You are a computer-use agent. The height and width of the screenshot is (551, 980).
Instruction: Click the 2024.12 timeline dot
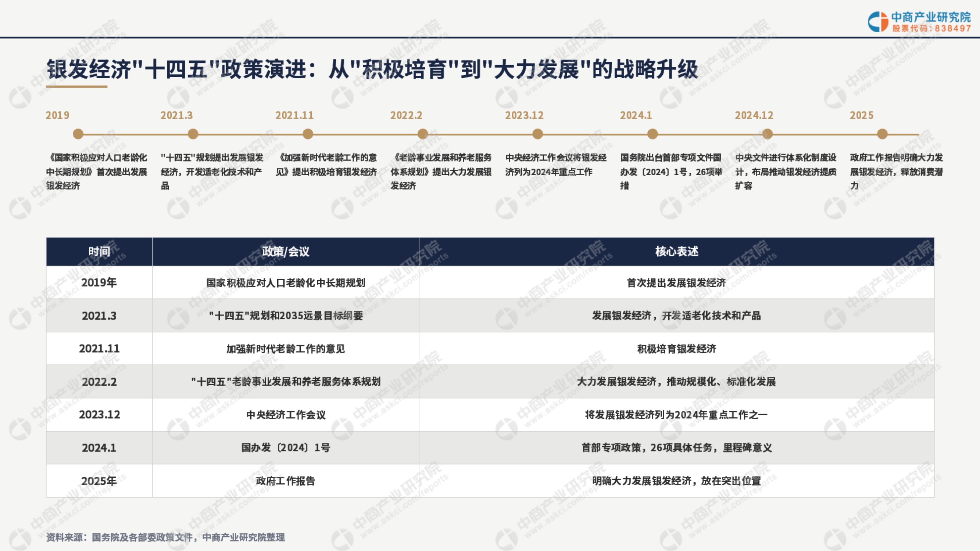click(x=767, y=134)
